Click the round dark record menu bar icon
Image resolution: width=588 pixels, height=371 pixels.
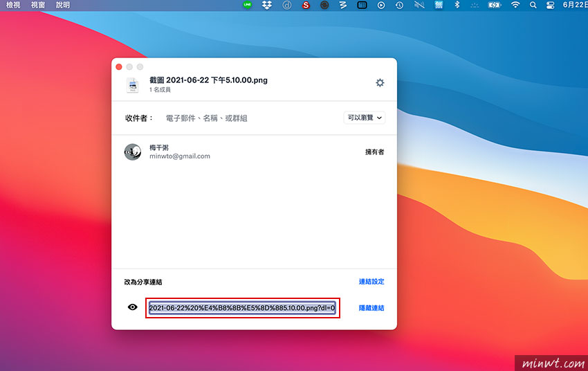point(324,5)
